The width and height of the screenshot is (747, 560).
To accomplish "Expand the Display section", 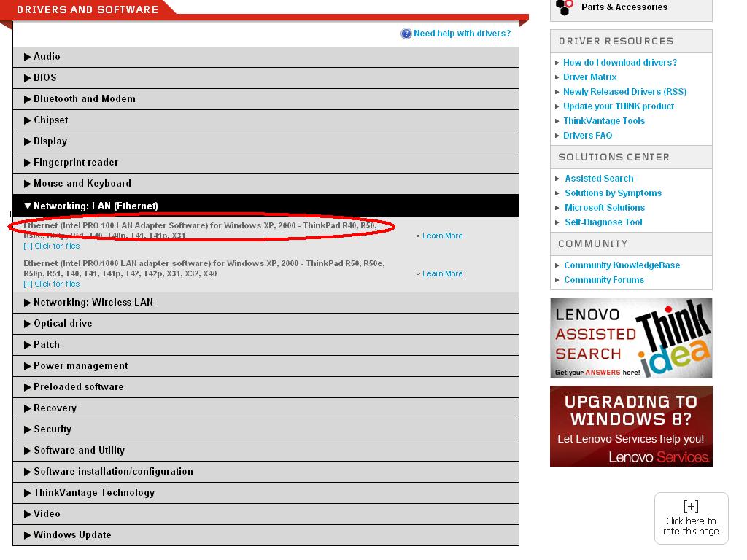I will tap(266, 141).
